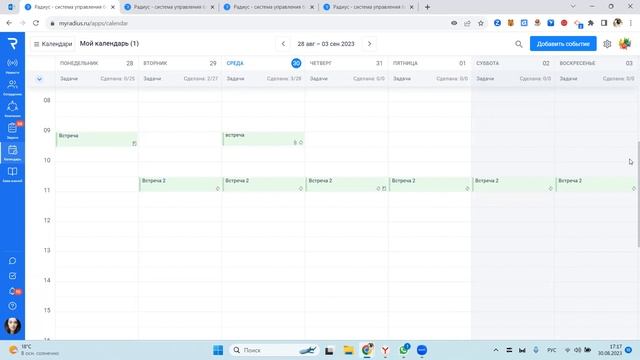Show hidden system tray icons chevron
Viewport: 640px width, 360px height.
pos(496,350)
